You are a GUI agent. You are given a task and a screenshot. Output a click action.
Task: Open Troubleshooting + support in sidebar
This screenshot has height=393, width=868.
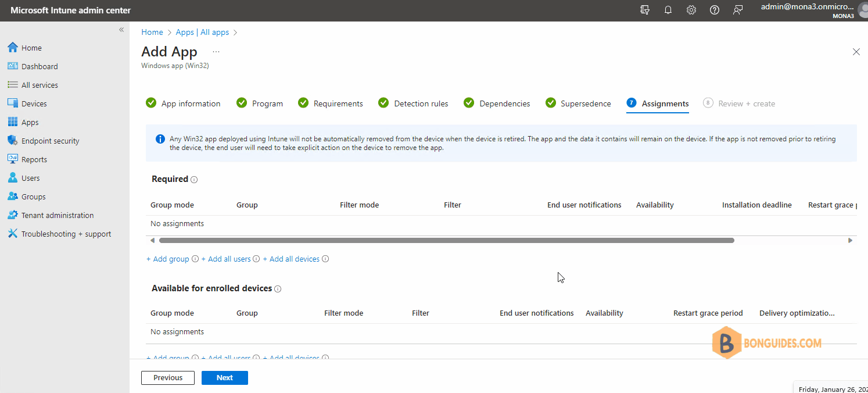click(65, 234)
